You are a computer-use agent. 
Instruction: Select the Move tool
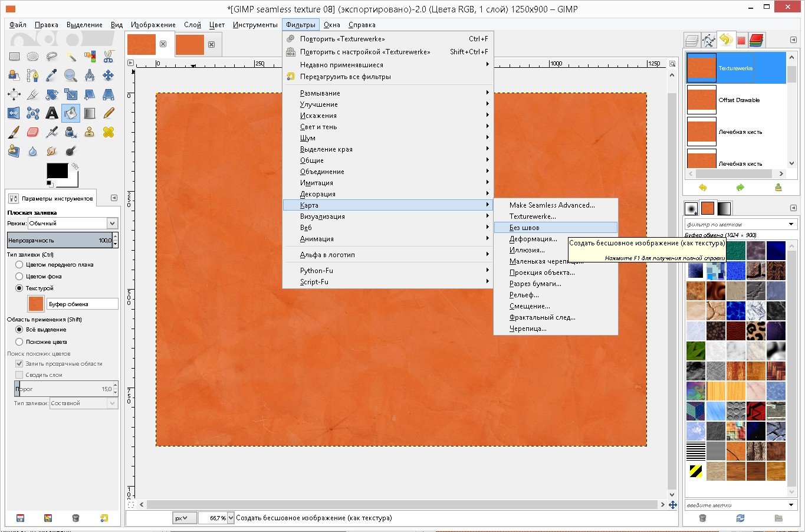pos(109,75)
